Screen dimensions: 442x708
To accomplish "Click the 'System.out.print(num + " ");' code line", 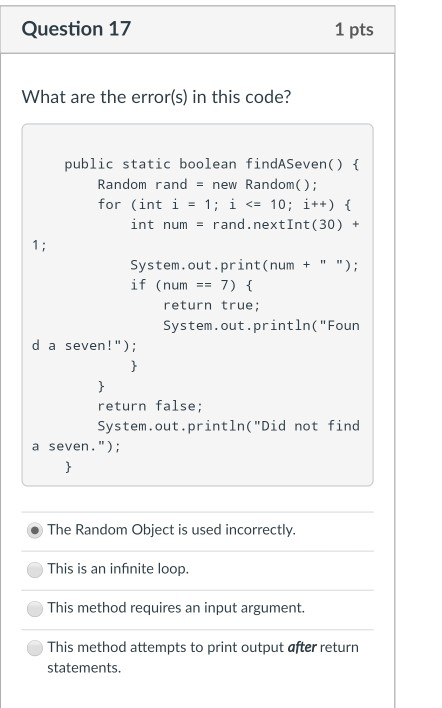I will click(x=245, y=265).
